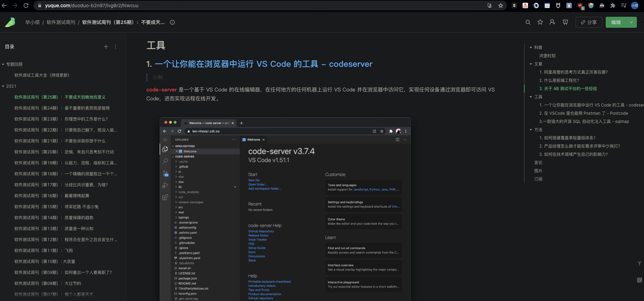The image size is (644, 301).
Task: Jump to sqlmap outline item
Action: tap(584, 122)
